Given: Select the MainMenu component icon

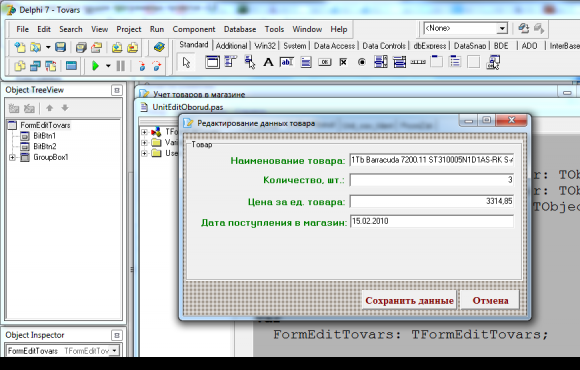Looking at the screenshot, I should click(x=231, y=62).
